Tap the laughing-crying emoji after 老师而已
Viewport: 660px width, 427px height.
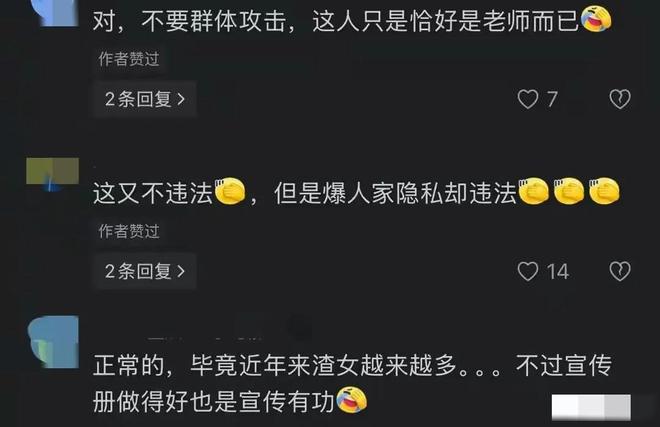pos(596,18)
